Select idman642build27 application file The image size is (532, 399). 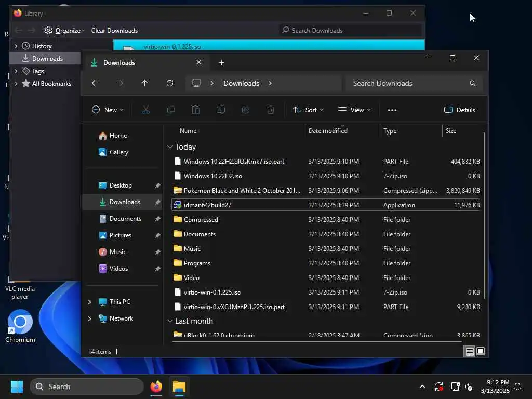pyautogui.click(x=325, y=205)
